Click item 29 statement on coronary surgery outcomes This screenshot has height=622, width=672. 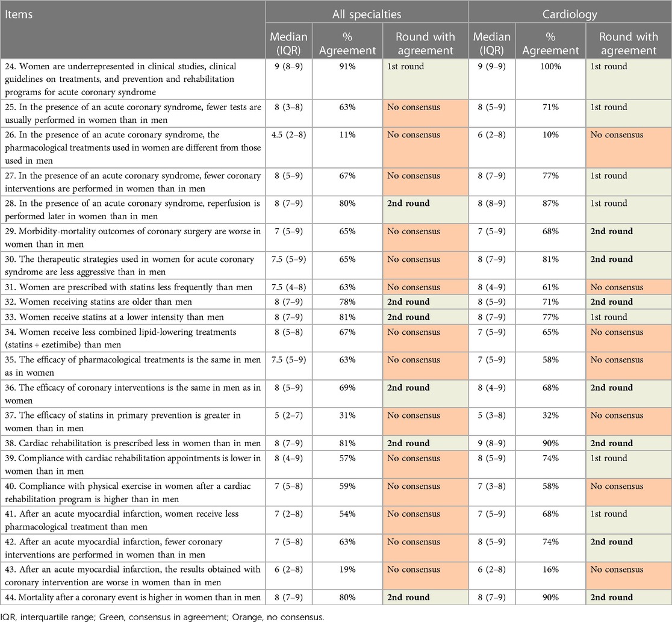tap(133, 237)
